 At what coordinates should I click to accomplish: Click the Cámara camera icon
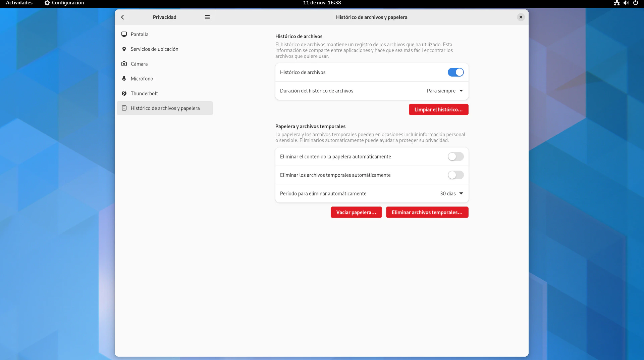(x=124, y=64)
